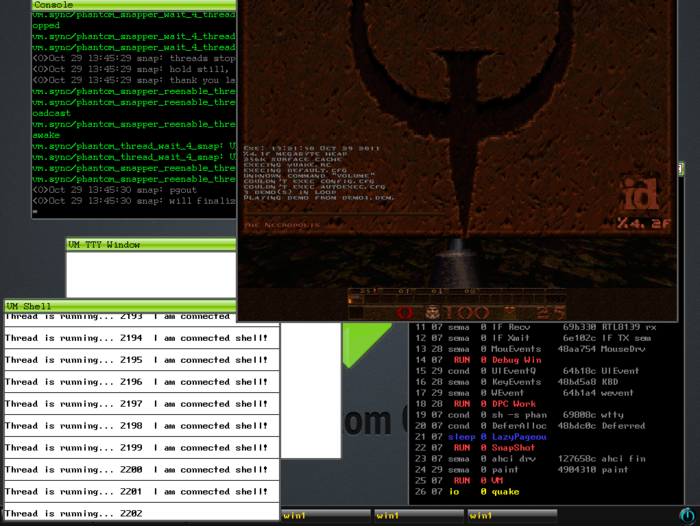
Task: Click the green window control beside Quake window
Action: click(680, 169)
